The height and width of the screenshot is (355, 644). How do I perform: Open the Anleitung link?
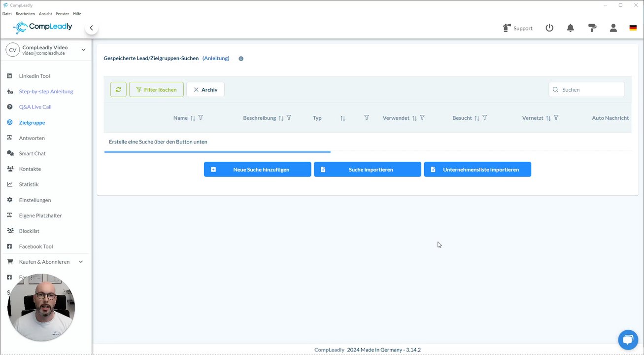pos(216,58)
